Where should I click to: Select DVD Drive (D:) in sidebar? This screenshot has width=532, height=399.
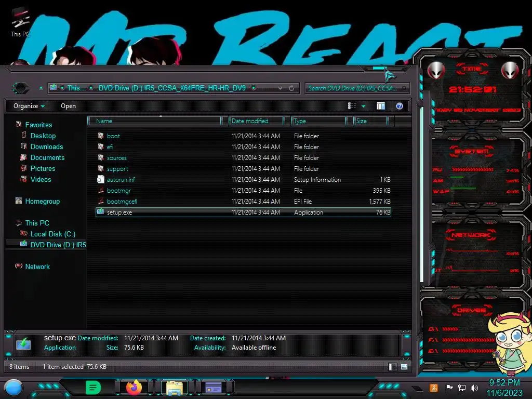click(58, 245)
